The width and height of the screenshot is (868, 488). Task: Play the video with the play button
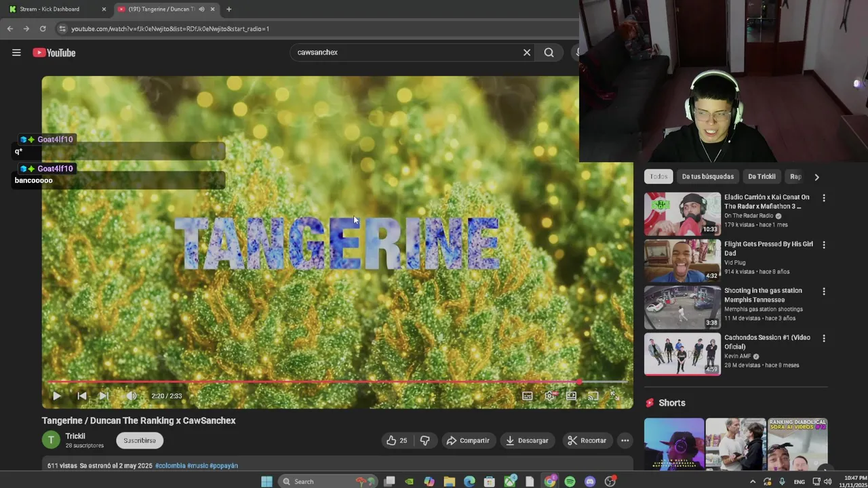point(57,396)
